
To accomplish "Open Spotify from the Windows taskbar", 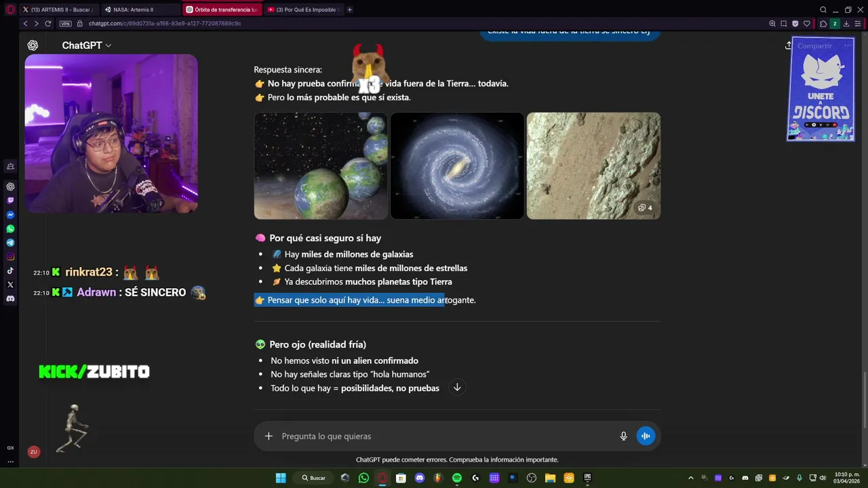I will (x=457, y=478).
